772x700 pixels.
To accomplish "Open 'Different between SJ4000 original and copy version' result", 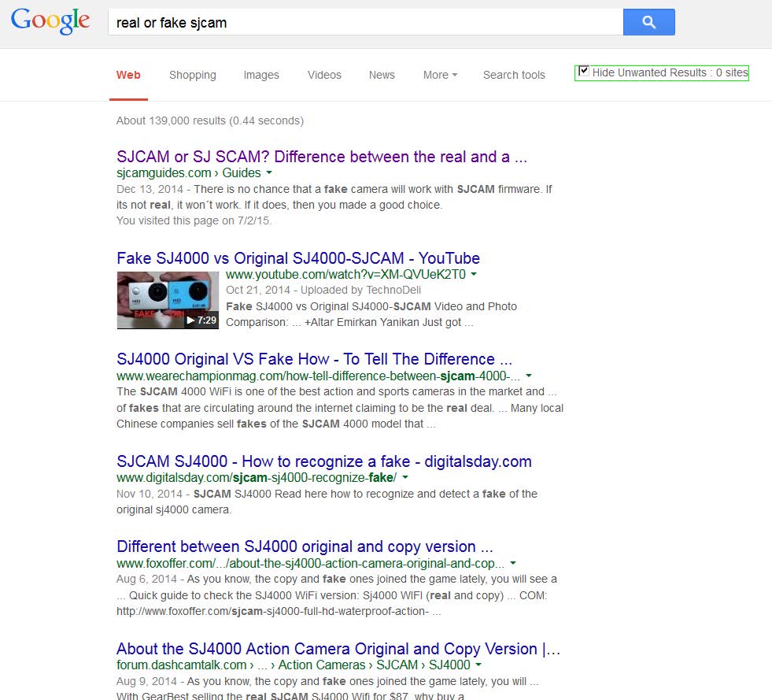I will click(305, 546).
